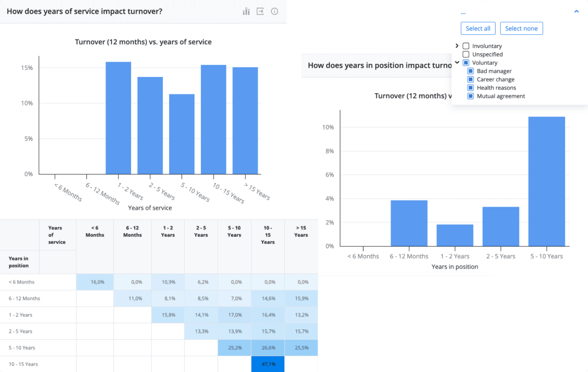The image size is (588, 372).
Task: Collapse the filter panel with the up chevron
Action: (576, 11)
